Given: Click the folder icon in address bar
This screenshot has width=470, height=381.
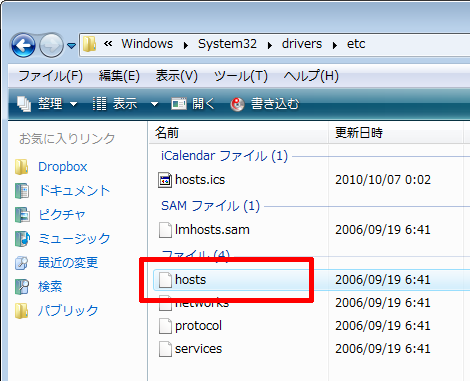Looking at the screenshot, I should pyautogui.click(x=90, y=44).
